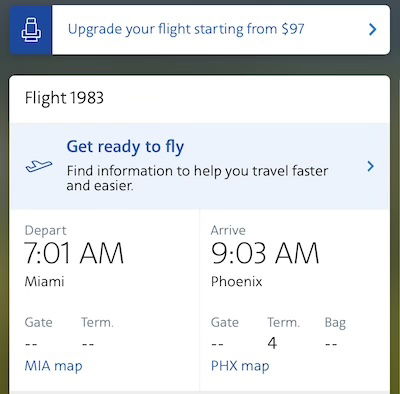
Task: Select the Phoenix arrival city
Action: pos(237,282)
